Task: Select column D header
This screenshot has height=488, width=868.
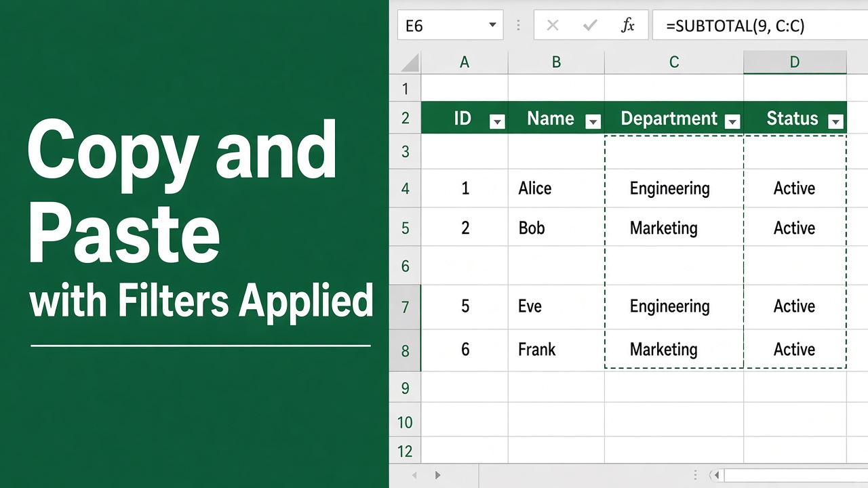Action: (795, 62)
